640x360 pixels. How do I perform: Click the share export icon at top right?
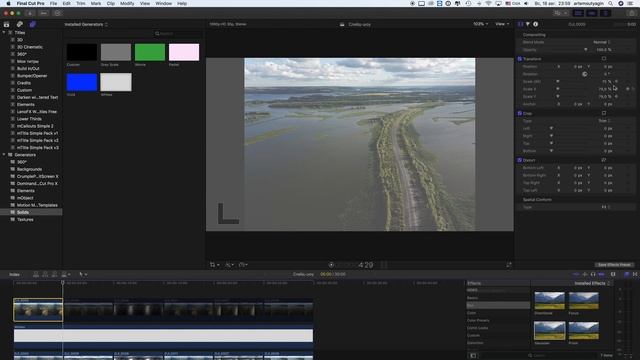tap(632, 13)
